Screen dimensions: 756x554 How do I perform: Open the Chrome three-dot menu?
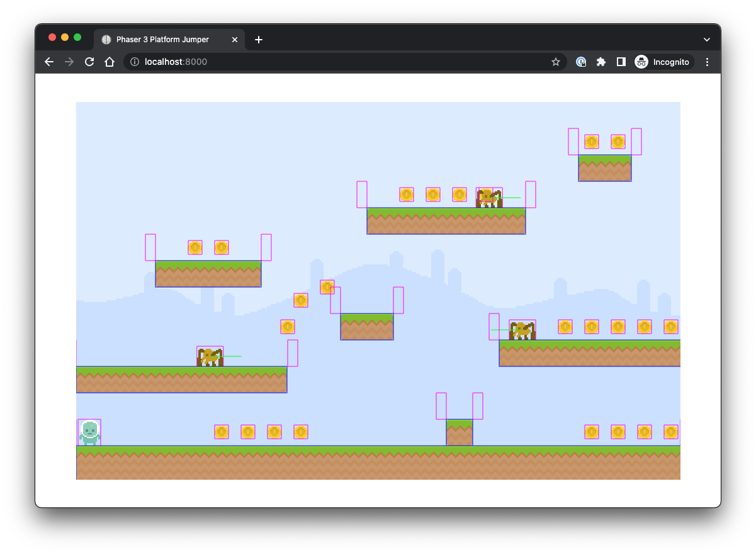click(707, 62)
